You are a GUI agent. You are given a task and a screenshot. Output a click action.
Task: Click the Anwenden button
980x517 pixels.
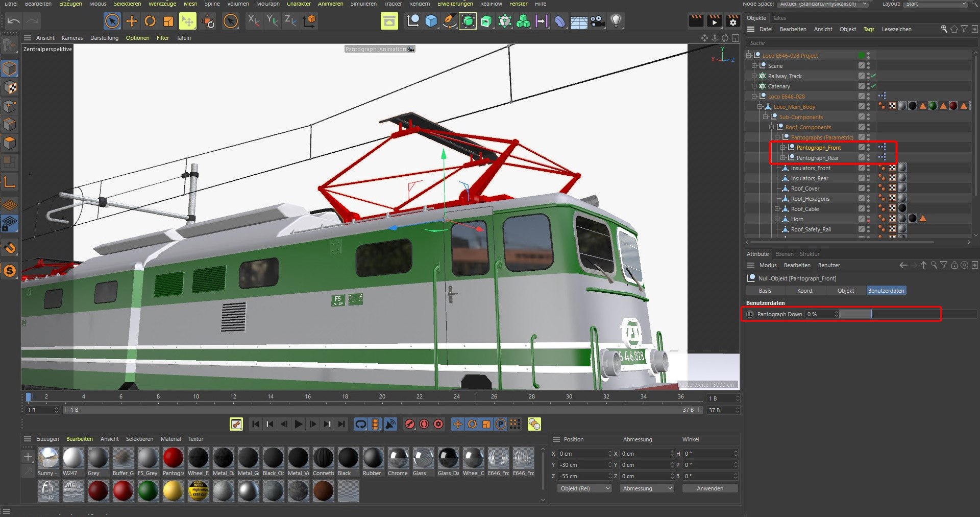point(709,488)
